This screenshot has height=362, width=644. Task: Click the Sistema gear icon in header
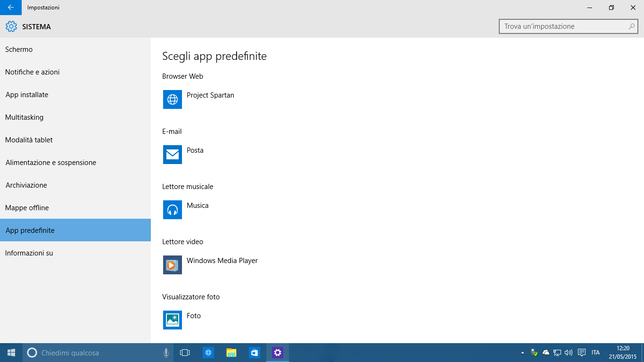click(x=11, y=26)
